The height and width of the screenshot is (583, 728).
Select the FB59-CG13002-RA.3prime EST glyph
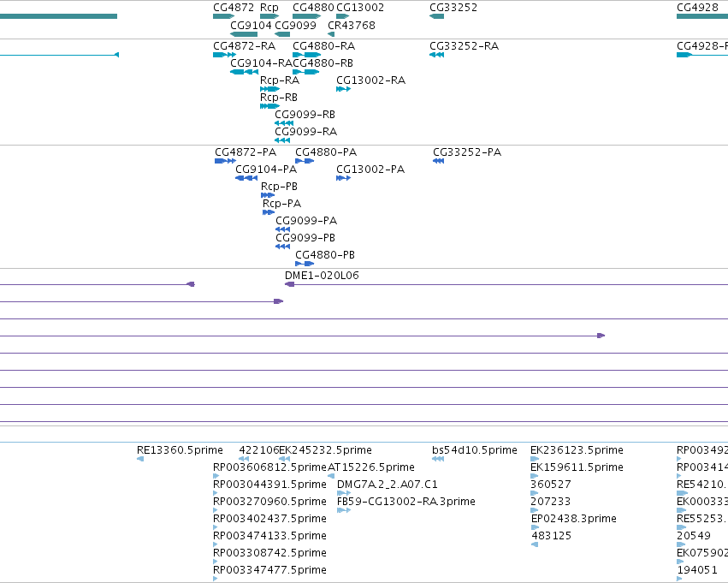click(x=344, y=510)
